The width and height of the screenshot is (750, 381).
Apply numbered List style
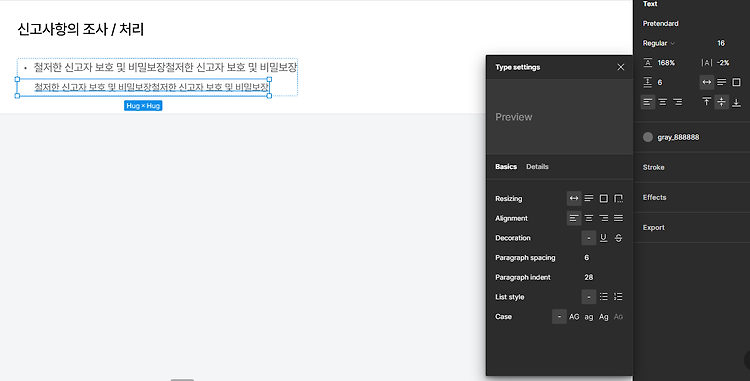pos(618,297)
